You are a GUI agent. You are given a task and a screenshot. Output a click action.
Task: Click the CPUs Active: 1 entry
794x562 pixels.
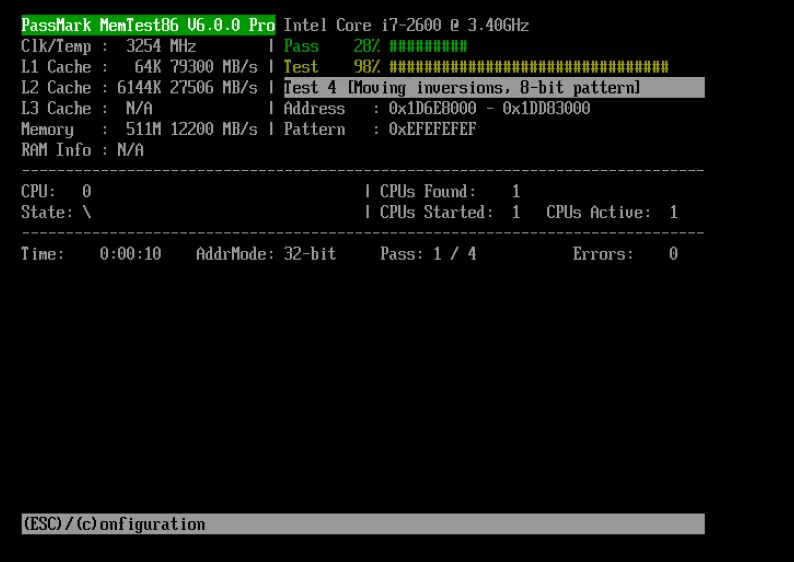612,212
